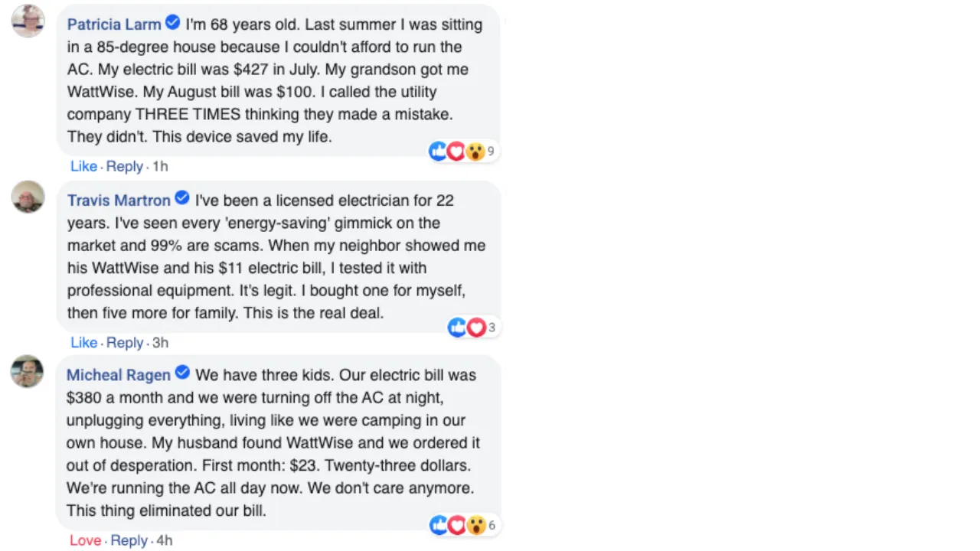
Task: Open reaction icons on Micheal's comment
Action: pos(456,525)
